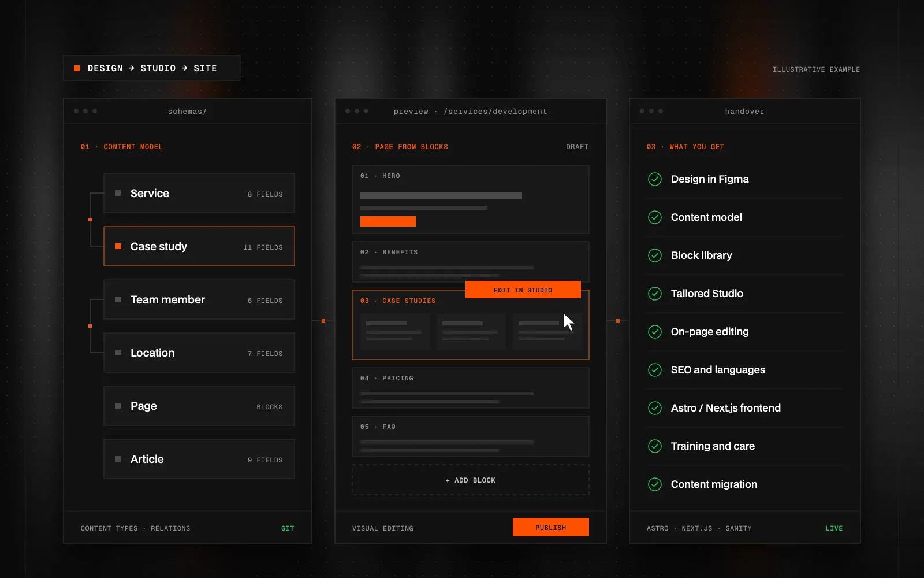Click the check icon next to Content migration

tap(655, 484)
